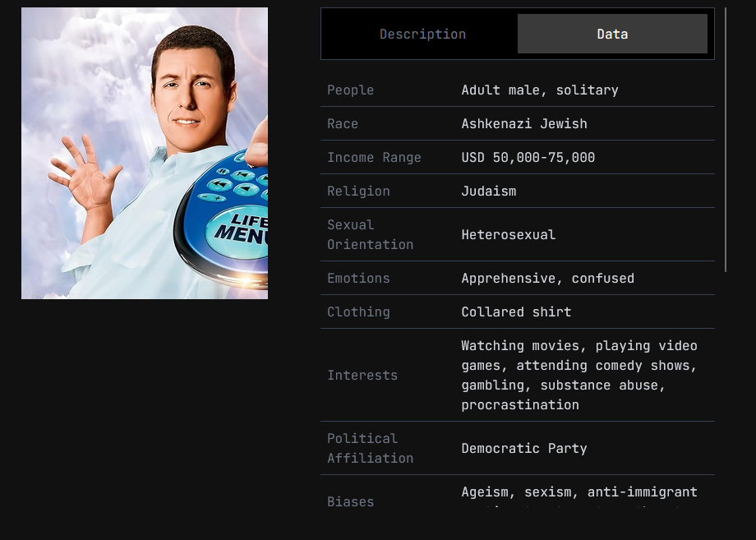Select the 'Apprehensive, confused' value text
The image size is (756, 540).
point(547,279)
